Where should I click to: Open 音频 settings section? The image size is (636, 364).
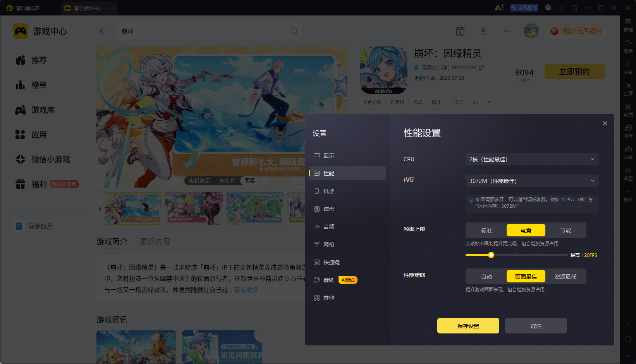[x=347, y=227]
